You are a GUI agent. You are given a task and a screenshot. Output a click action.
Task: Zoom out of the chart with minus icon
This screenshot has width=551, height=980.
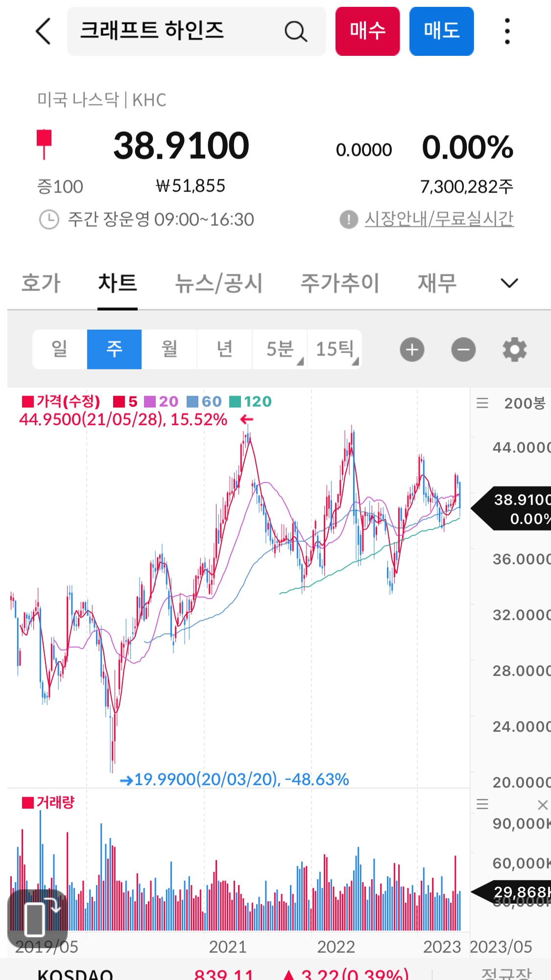pyautogui.click(x=463, y=349)
